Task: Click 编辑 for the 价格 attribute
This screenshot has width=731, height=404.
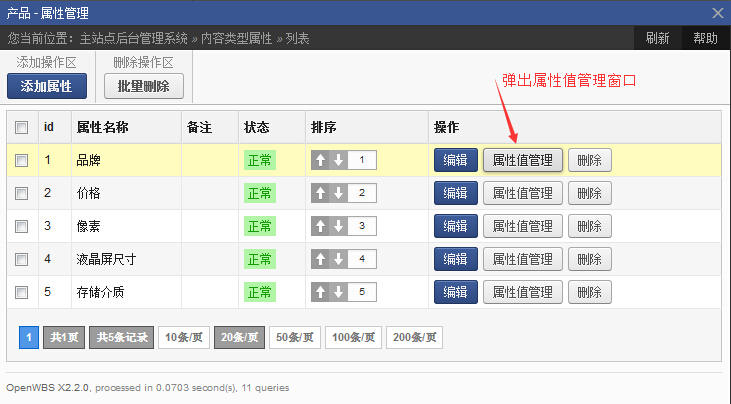Action: tap(455, 193)
